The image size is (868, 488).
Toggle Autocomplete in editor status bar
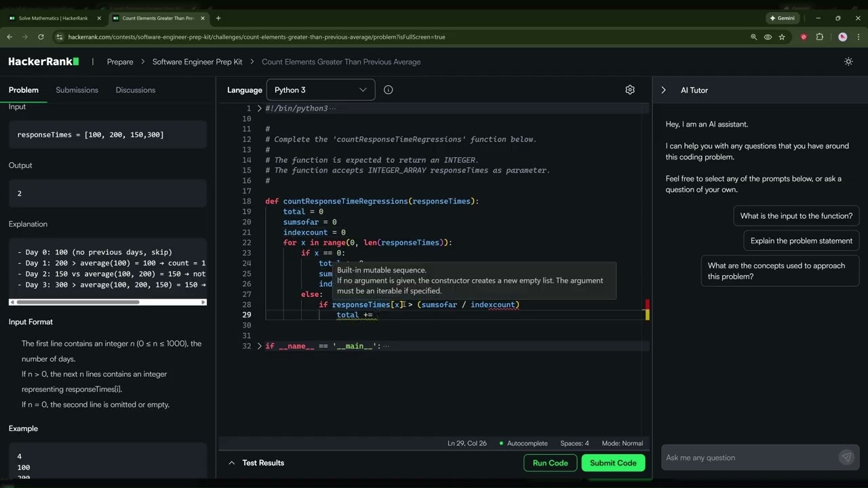coord(523,443)
